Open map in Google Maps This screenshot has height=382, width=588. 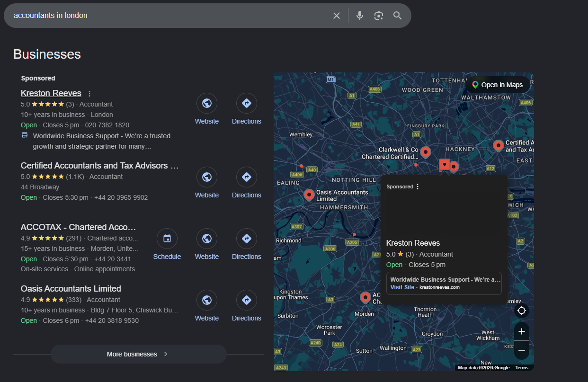(498, 85)
